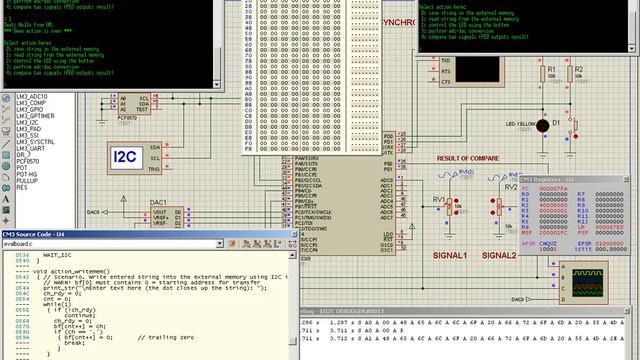This screenshot has width=640, height=360.
Task: Close the CM3 Registers window
Action: (626, 180)
